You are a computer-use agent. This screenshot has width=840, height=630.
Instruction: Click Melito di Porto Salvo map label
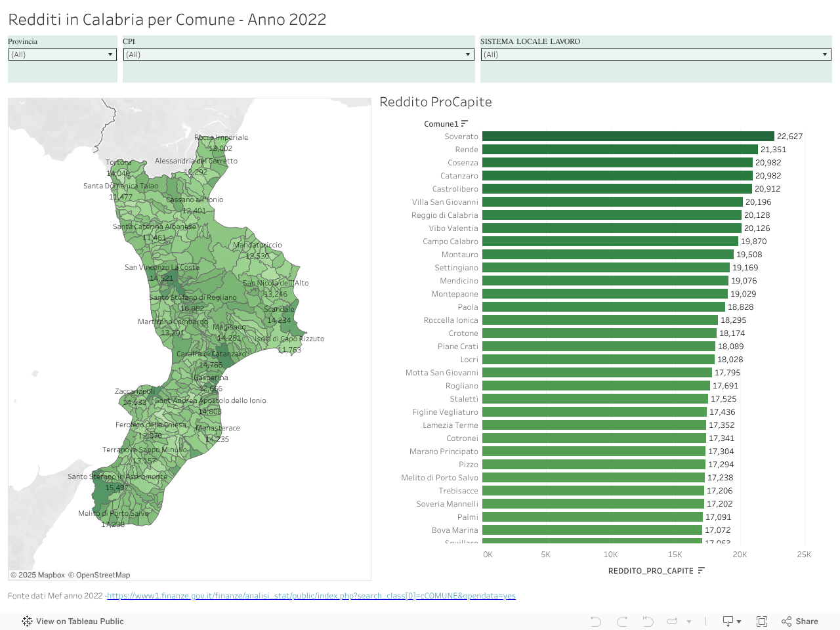114,513
